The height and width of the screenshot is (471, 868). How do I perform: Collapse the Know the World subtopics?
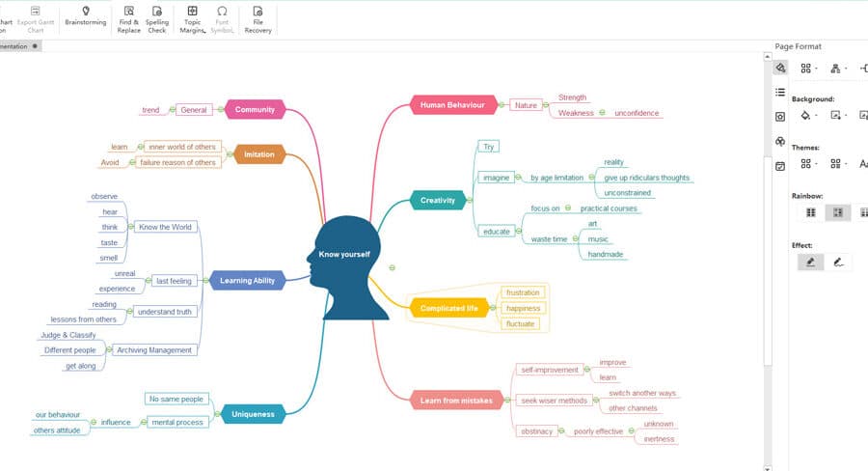pos(130,227)
